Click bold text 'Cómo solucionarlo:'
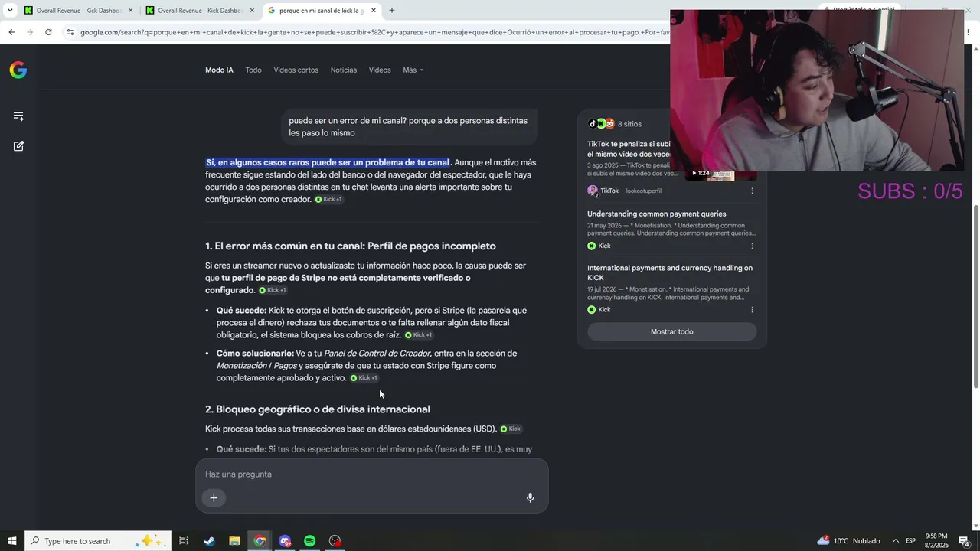 (255, 354)
